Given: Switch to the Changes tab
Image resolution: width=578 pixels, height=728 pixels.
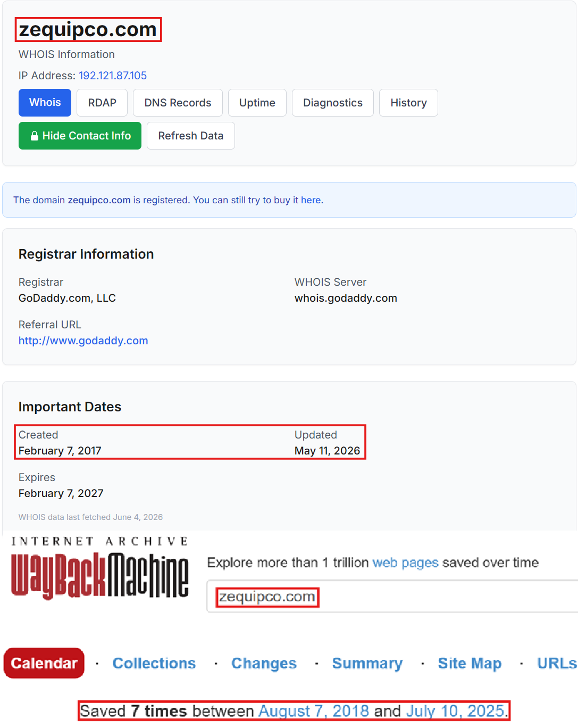Looking at the screenshot, I should point(264,663).
